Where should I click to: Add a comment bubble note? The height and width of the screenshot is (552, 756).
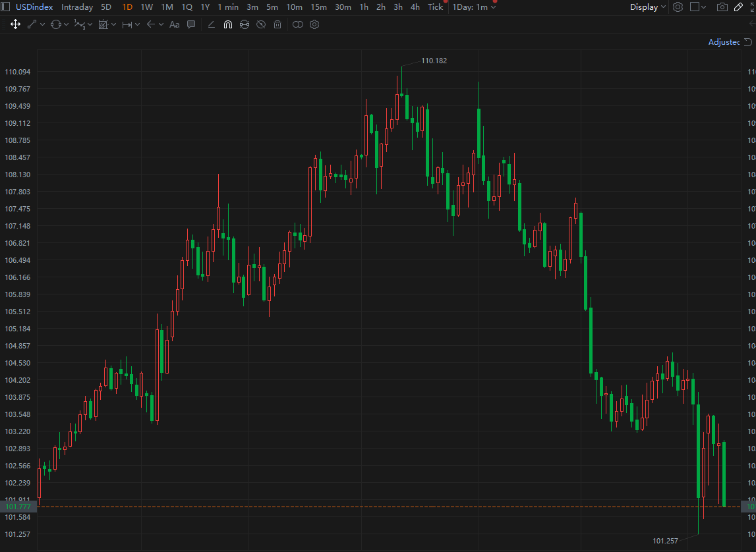[191, 24]
